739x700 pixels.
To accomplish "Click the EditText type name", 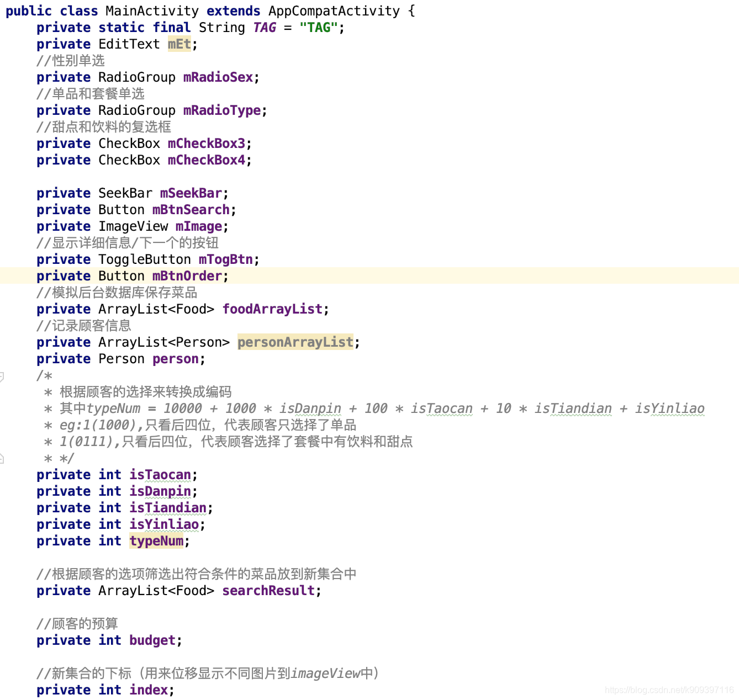I will pyautogui.click(x=129, y=44).
